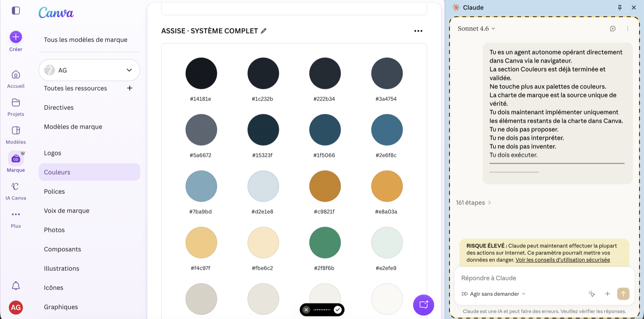Screen dimensions: 644x319
Task: Click the cursor-click icon in Claude input
Action: point(592,294)
